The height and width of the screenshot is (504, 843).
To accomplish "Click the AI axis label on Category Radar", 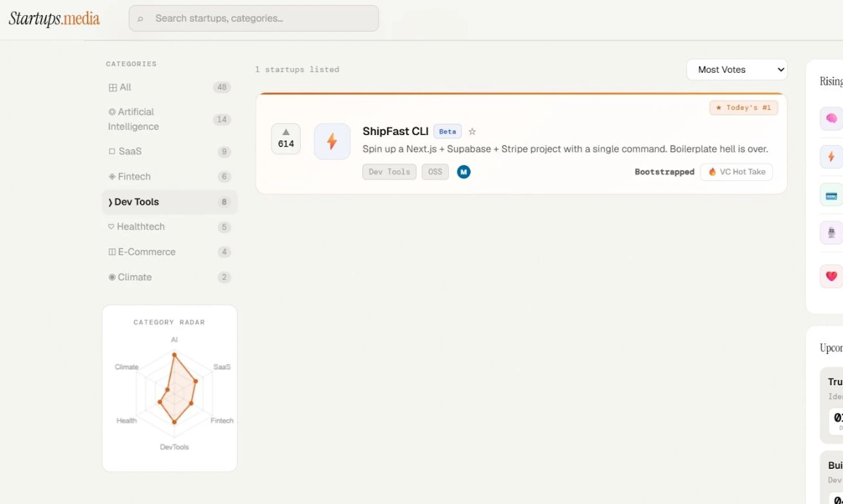I will 174,340.
